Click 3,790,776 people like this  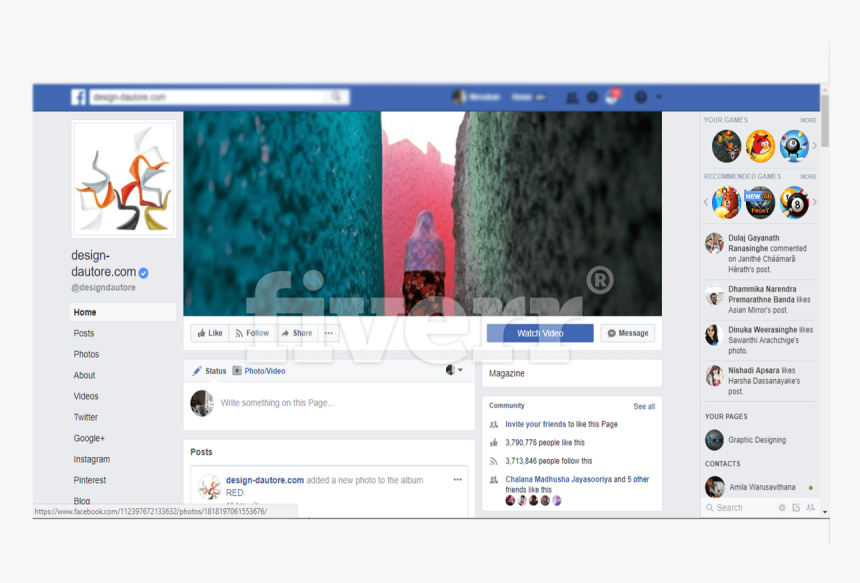(x=545, y=443)
